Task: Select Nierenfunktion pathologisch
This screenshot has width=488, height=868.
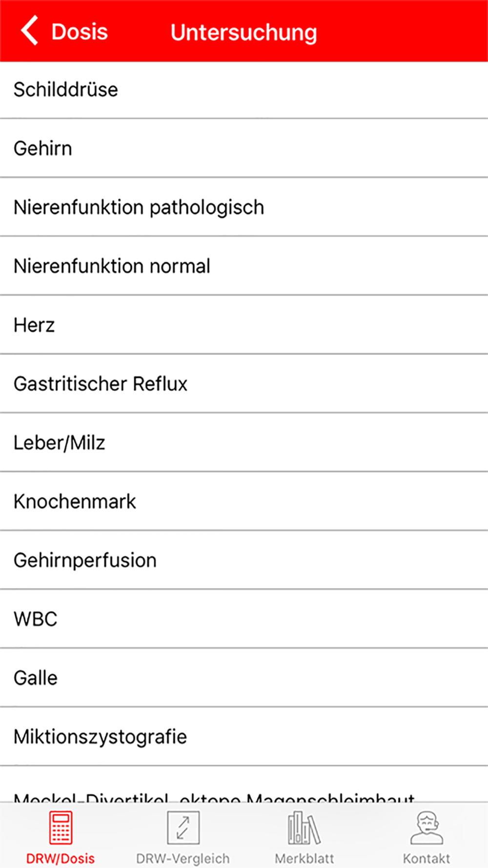Action: (x=244, y=207)
